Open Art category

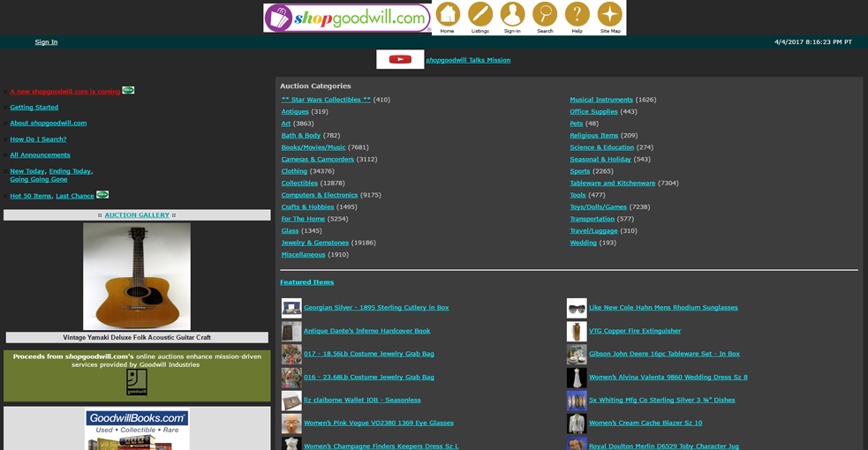[x=285, y=124]
